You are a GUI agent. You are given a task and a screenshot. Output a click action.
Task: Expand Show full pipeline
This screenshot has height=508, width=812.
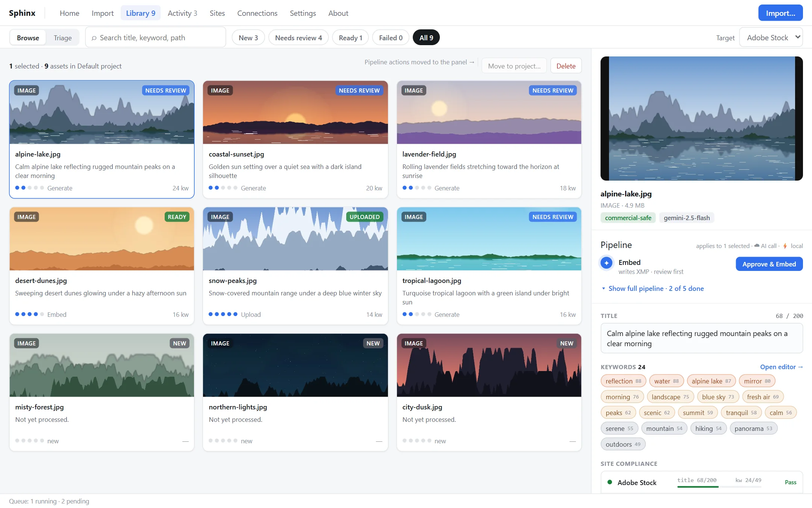tap(652, 288)
